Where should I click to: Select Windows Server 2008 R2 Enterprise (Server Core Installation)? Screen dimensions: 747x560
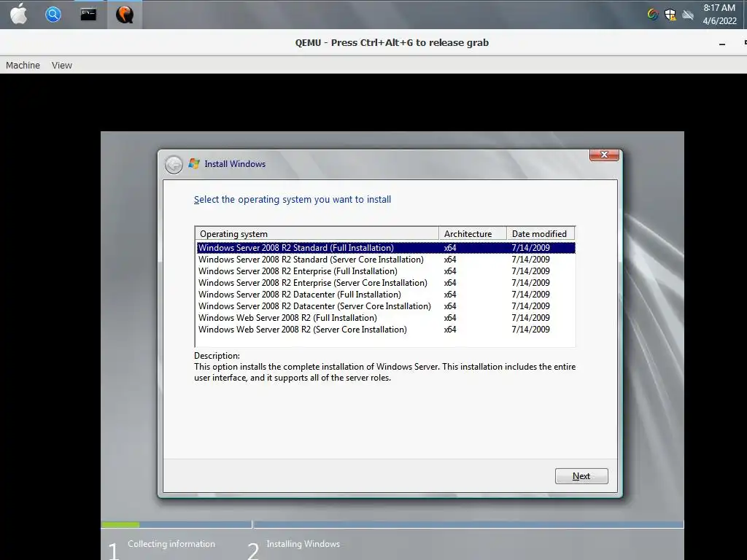click(x=386, y=283)
